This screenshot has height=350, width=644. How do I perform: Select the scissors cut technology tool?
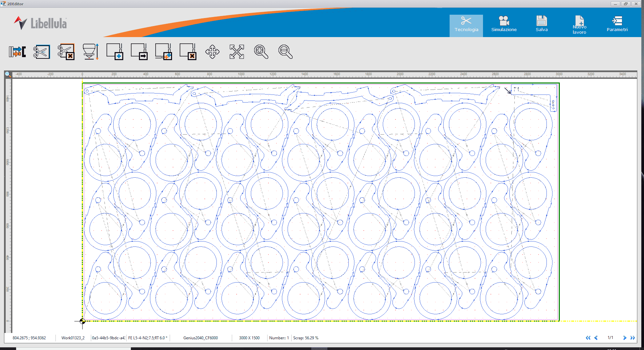point(42,52)
